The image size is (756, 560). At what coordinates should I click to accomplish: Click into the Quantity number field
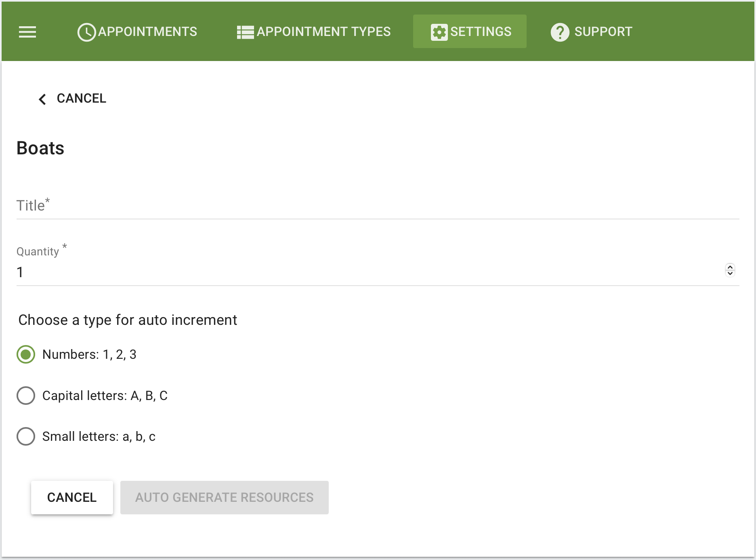[x=363, y=272]
